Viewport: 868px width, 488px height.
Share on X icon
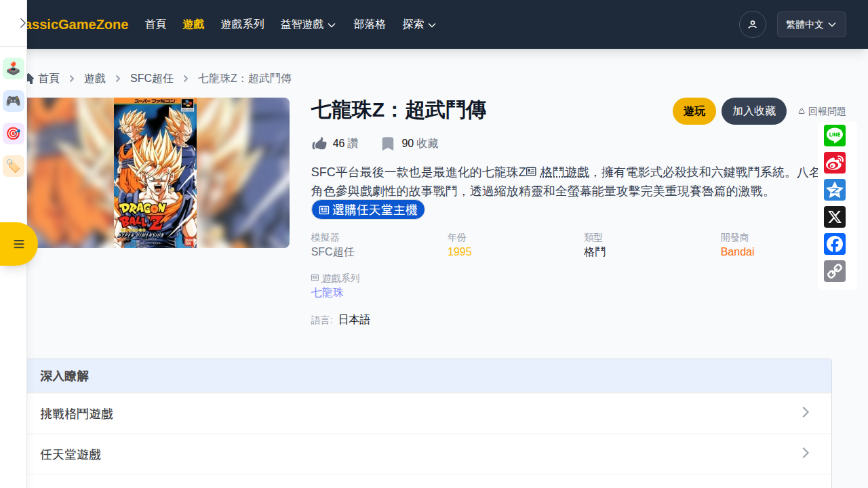[835, 217]
